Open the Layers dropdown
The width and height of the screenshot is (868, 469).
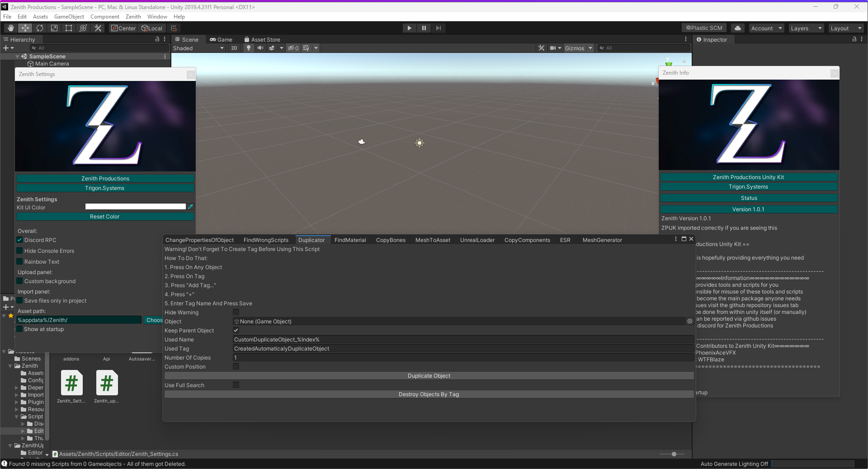(x=806, y=28)
